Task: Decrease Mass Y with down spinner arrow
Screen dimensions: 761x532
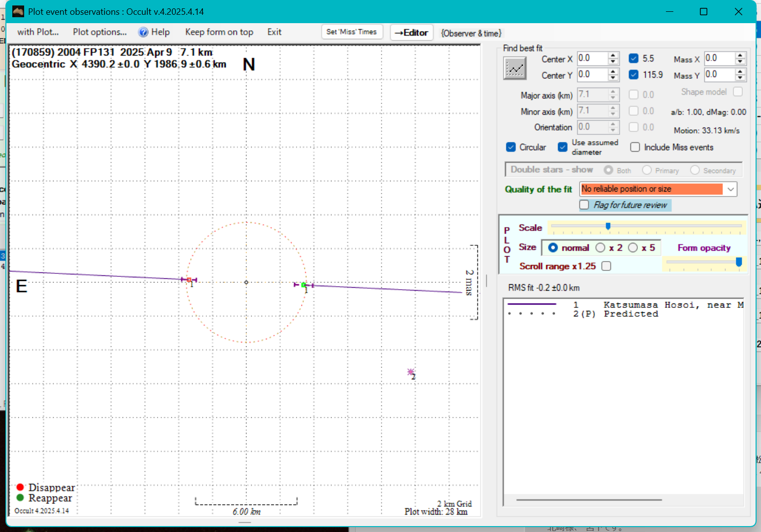Action: [740, 78]
